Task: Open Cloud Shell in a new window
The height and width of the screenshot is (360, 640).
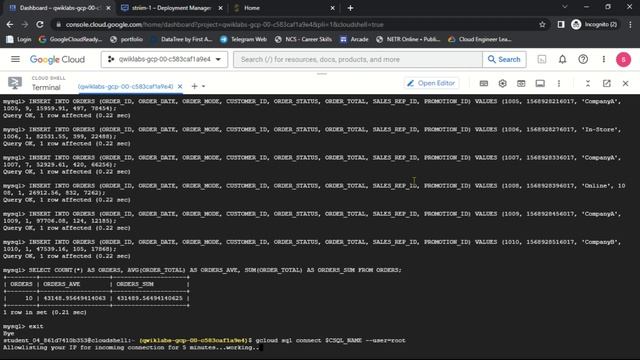Action: pyautogui.click(x=607, y=83)
